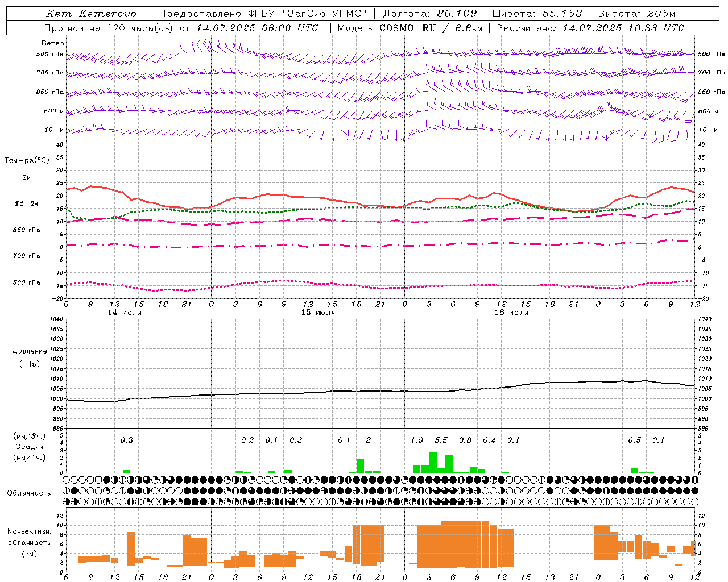Viewport: 728px width, 582px height.
Task: Click 'Рассчитано: 14.07.2025 10:38 UTC' text
Action: (590, 28)
